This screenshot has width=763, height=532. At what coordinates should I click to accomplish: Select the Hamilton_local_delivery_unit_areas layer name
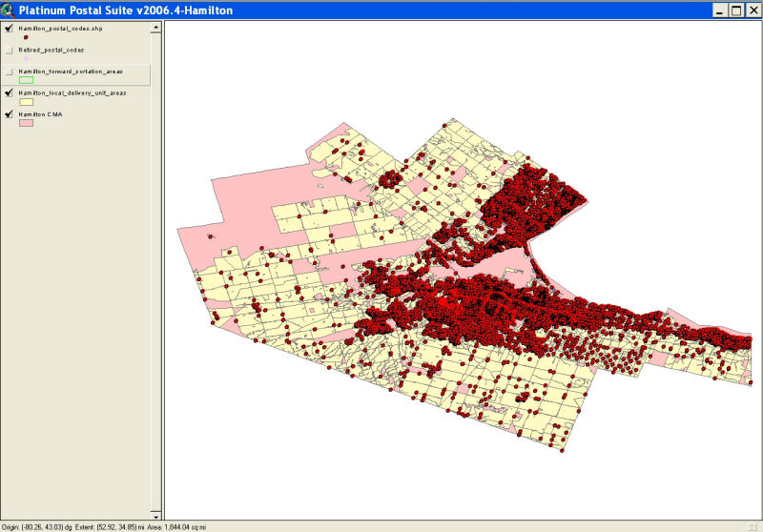click(x=72, y=92)
